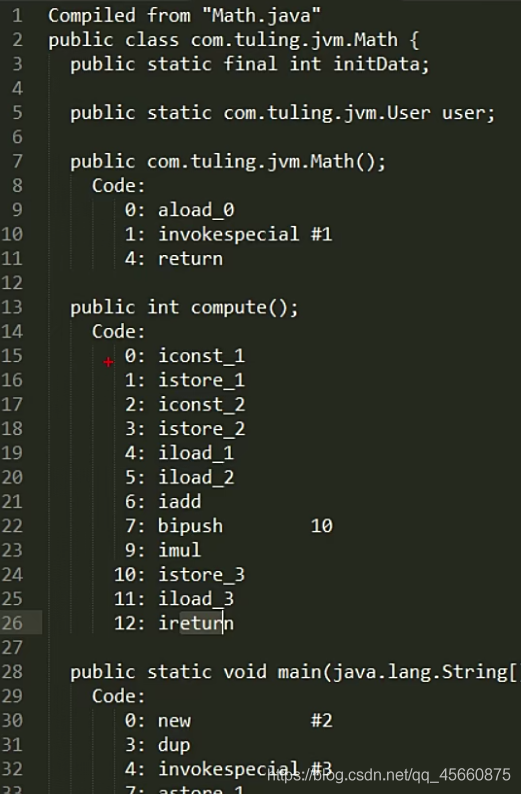The image size is (521, 794).
Task: Click the Compiled from "Math.java" header line
Action: [184, 15]
